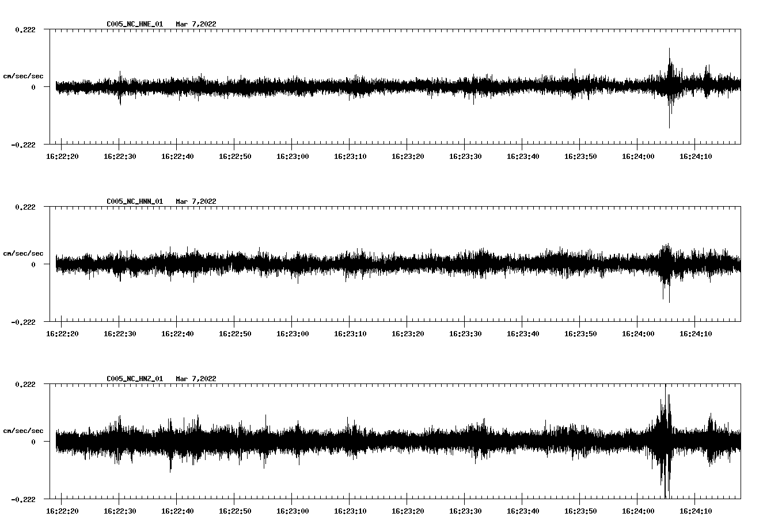Click the 16:23:00 tick label under the HNN plot
Screen dimensions: 782x532
click(x=293, y=333)
